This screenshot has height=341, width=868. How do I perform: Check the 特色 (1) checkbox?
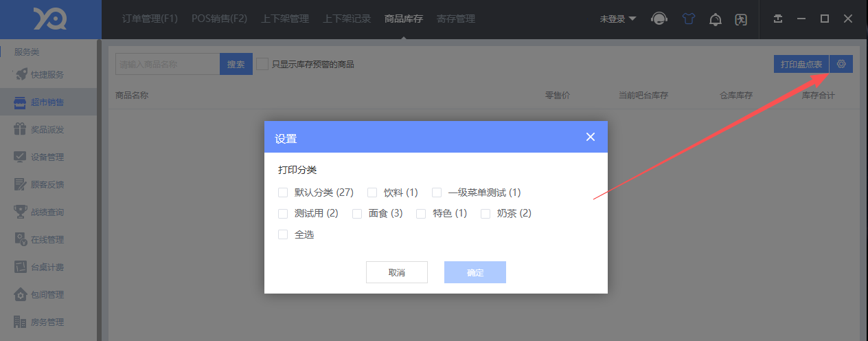pos(422,214)
